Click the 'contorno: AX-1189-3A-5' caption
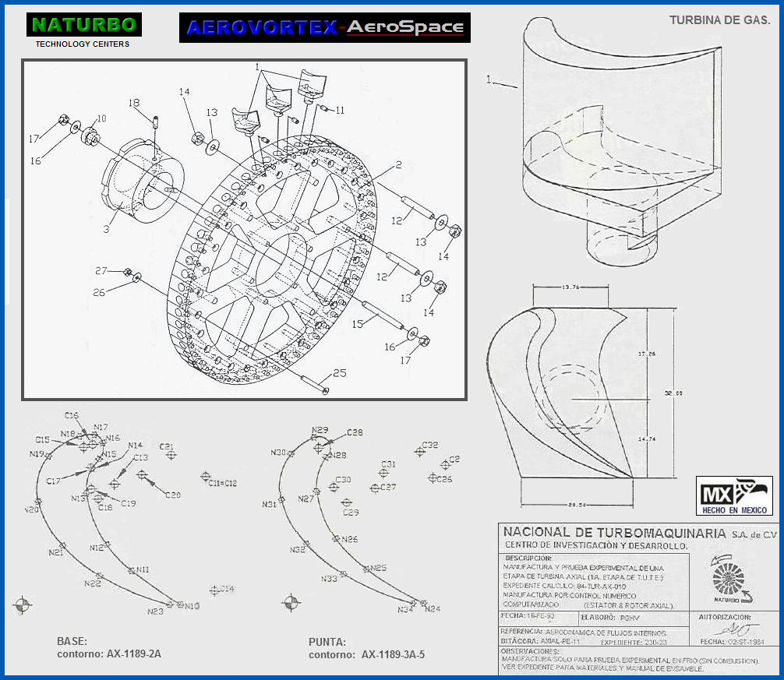 click(x=366, y=654)
